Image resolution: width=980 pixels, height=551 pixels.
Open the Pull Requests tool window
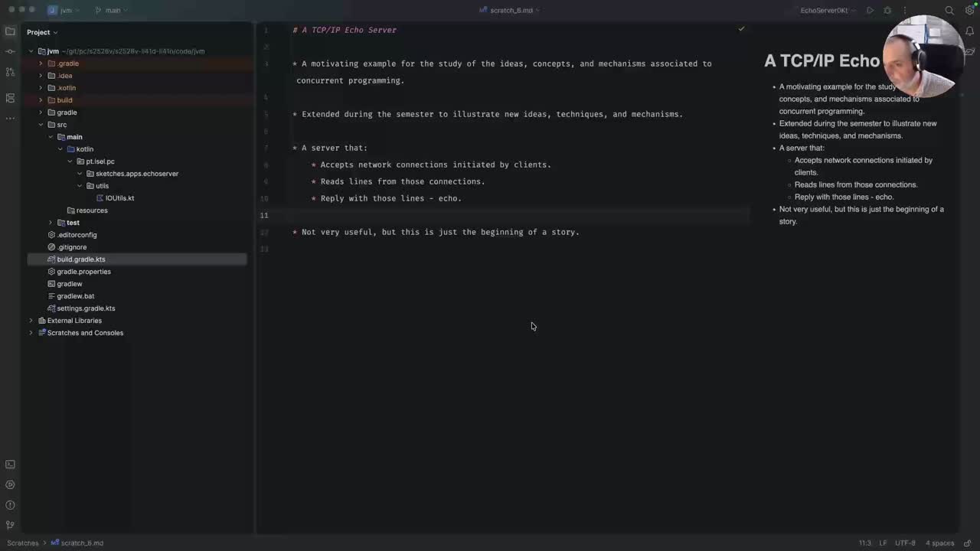(10, 71)
